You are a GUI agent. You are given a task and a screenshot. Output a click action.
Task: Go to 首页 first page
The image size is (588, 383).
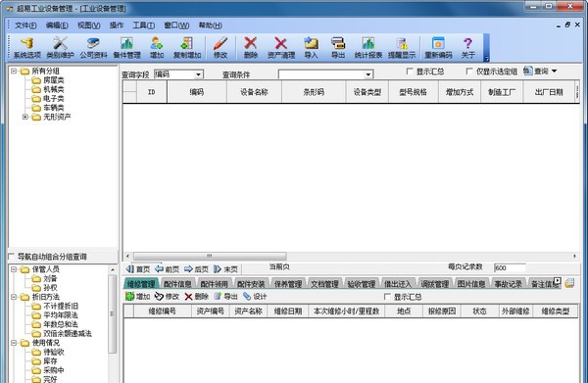[138, 269]
